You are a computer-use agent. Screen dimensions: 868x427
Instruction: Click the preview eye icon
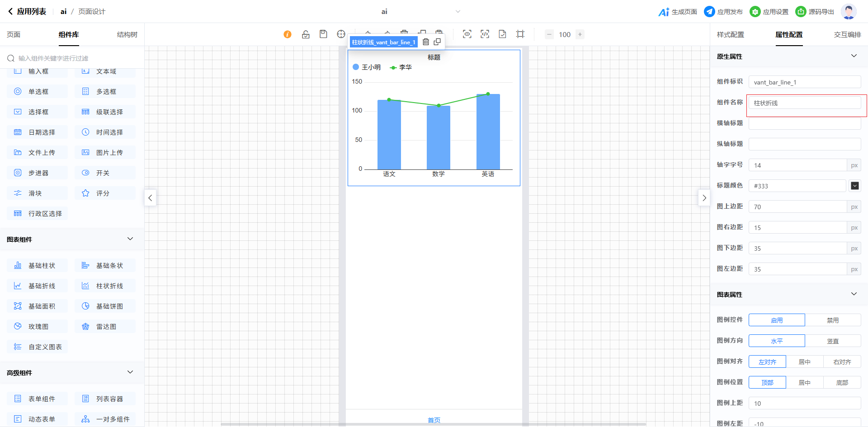pyautogui.click(x=467, y=34)
